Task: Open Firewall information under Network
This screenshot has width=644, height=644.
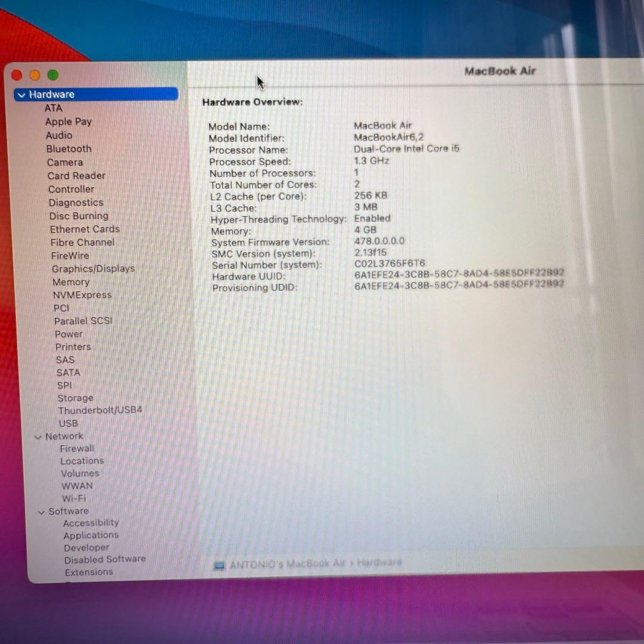Action: [x=76, y=448]
